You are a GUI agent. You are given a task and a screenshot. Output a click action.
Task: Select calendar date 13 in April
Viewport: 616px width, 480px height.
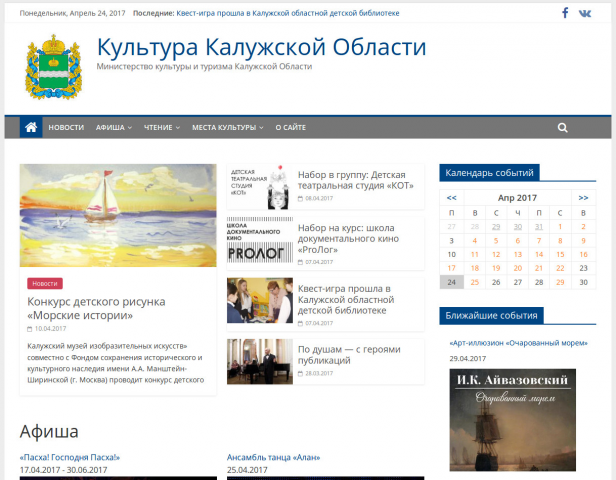(518, 255)
